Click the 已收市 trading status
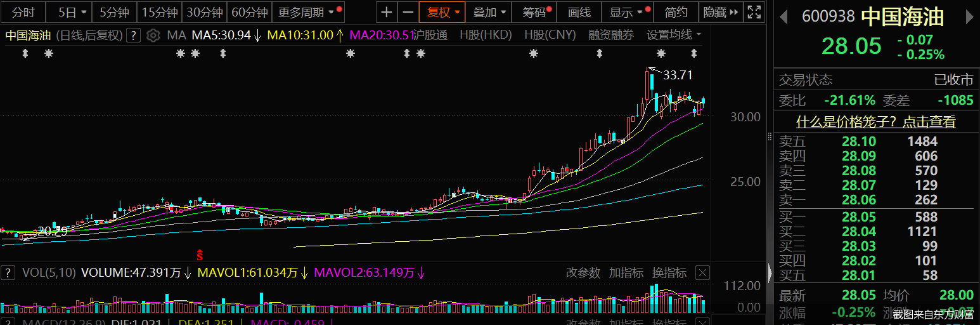The height and width of the screenshot is (325, 980). (x=955, y=80)
